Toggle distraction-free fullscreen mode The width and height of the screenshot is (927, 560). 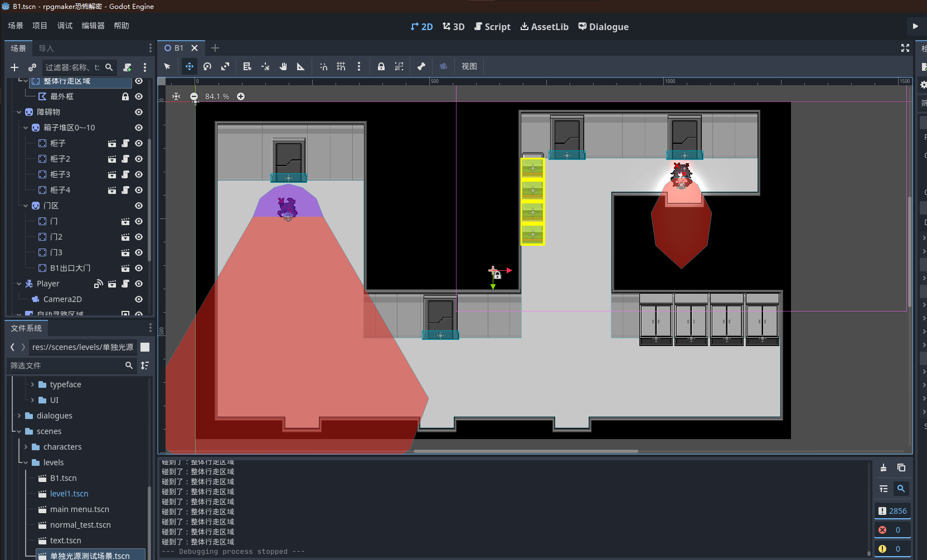905,48
